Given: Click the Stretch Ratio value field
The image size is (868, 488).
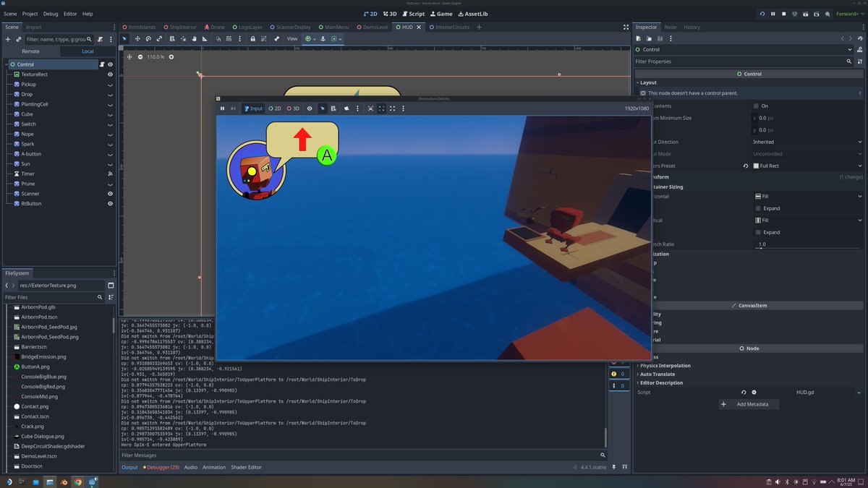Looking at the screenshot, I should (807, 244).
